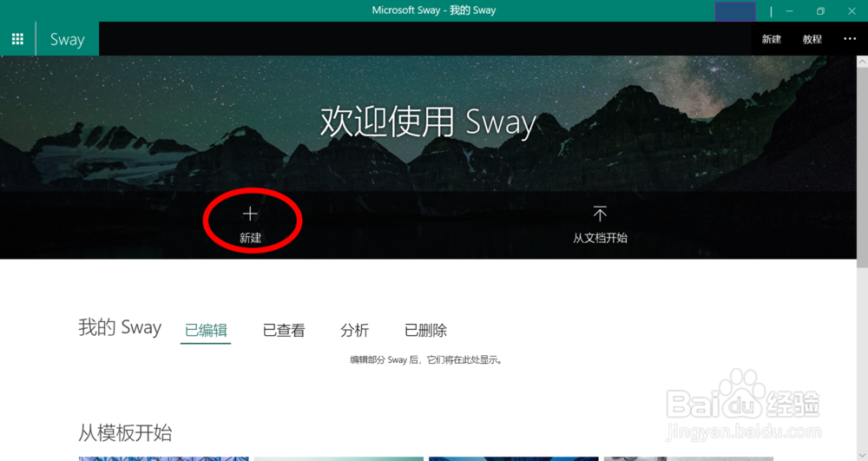Screen dimensions: 868x461
Task: Open the app launcher waffle icon
Action: coord(17,39)
